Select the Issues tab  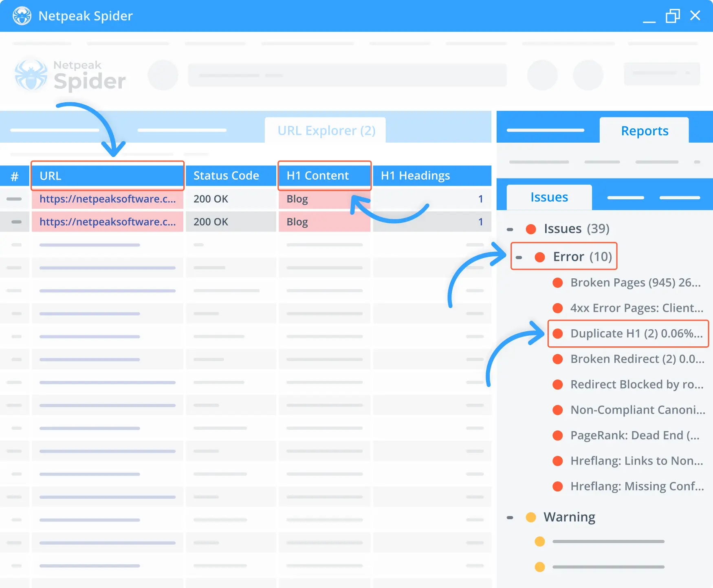(x=549, y=197)
